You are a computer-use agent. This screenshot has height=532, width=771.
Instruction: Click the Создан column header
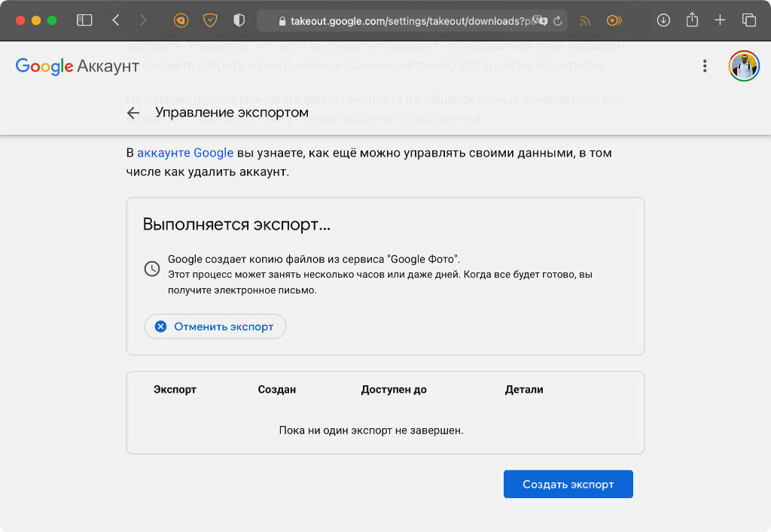pyautogui.click(x=277, y=390)
